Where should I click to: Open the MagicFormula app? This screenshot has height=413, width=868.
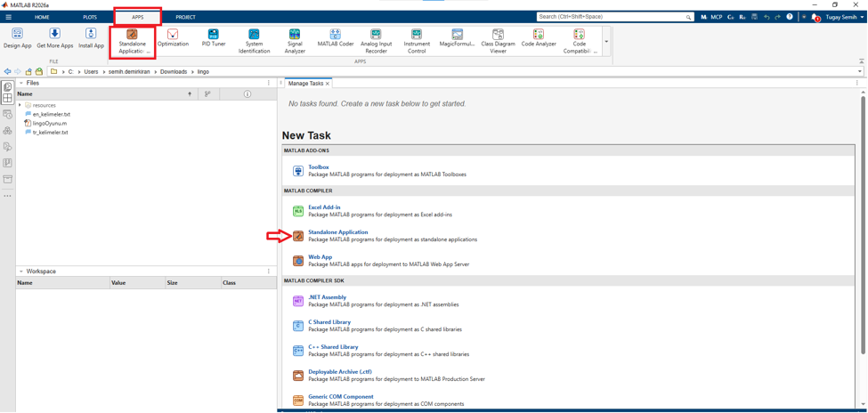457,39
